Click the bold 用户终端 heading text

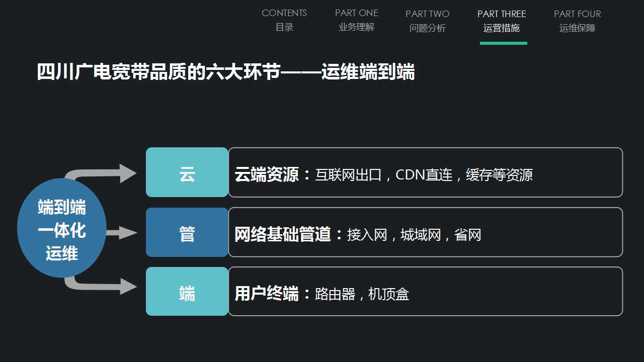click(x=267, y=294)
